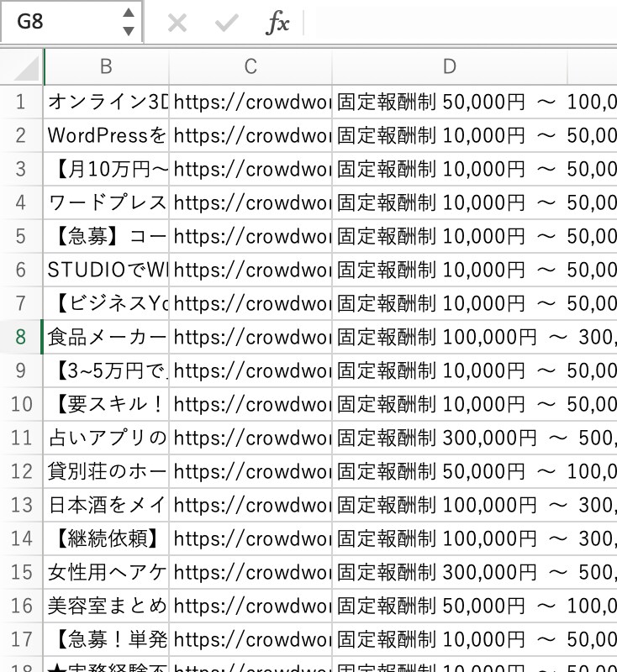The image size is (617, 672).
Task: Select cell B11 '占いアプリの'
Action: [106, 438]
